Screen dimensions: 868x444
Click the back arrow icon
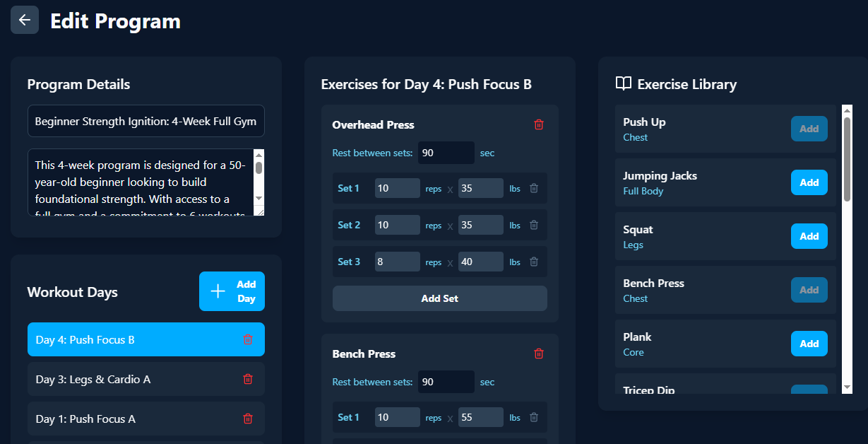point(25,20)
